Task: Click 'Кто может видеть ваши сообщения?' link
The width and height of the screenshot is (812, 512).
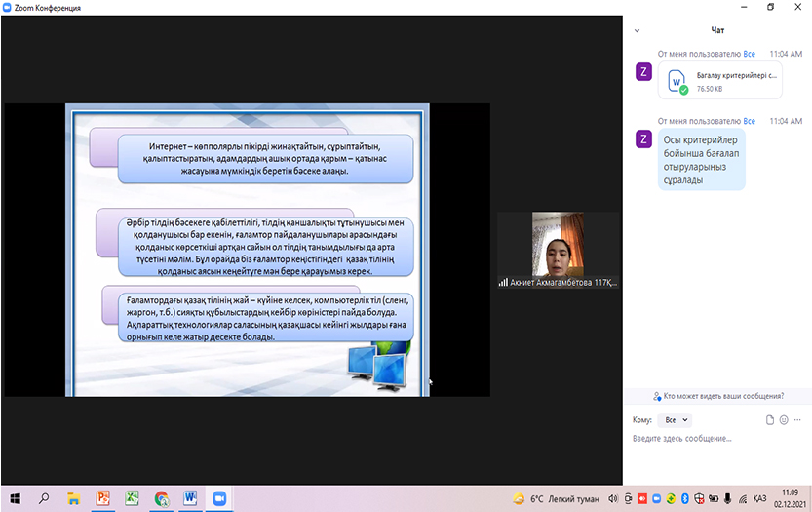Action: [x=722, y=396]
